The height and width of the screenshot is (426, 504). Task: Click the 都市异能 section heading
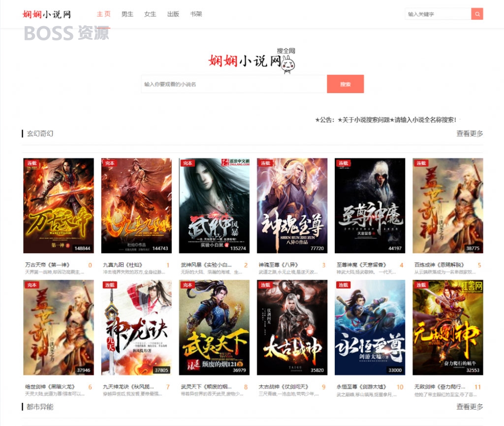[40, 407]
